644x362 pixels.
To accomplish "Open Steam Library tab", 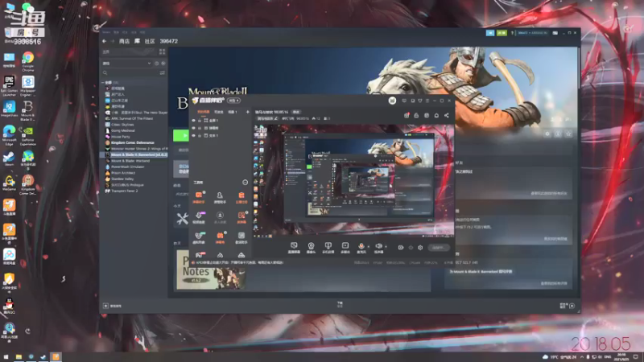I will pos(137,41).
